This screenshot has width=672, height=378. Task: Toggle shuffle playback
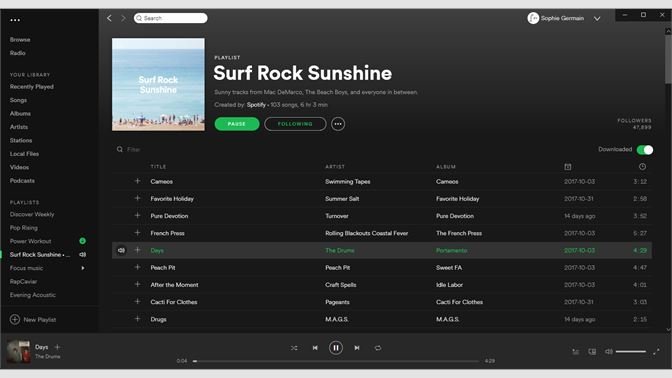(x=294, y=348)
